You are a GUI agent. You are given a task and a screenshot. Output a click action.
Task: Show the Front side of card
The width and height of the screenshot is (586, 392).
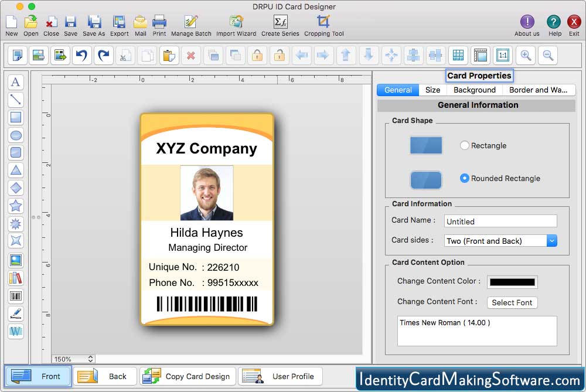click(38, 376)
